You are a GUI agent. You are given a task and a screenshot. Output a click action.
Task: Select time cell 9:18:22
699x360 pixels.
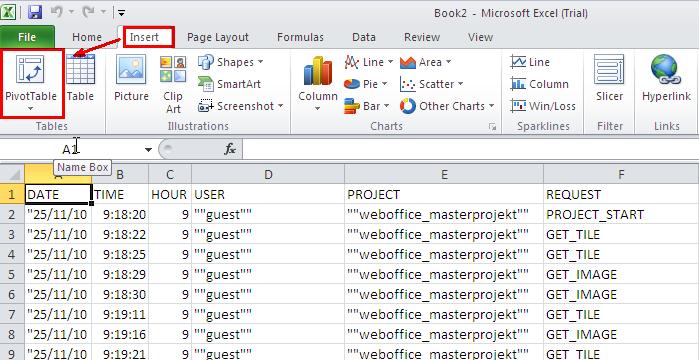tap(120, 234)
